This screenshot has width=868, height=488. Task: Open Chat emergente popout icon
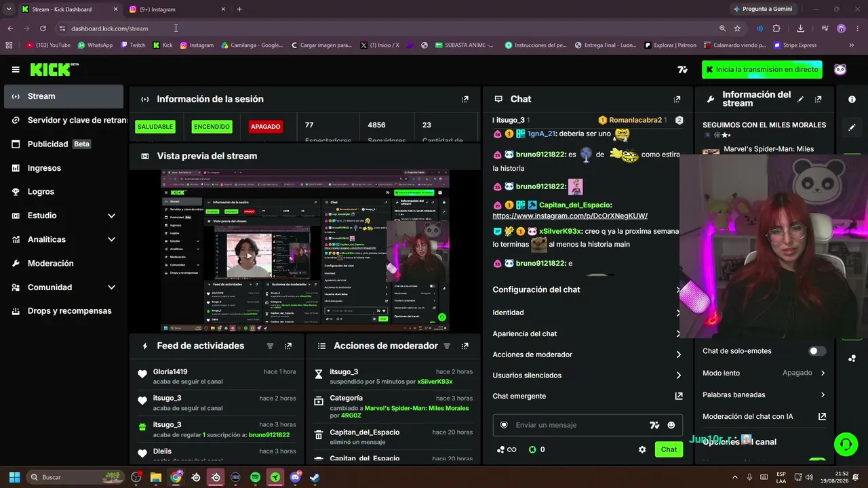[x=678, y=396]
